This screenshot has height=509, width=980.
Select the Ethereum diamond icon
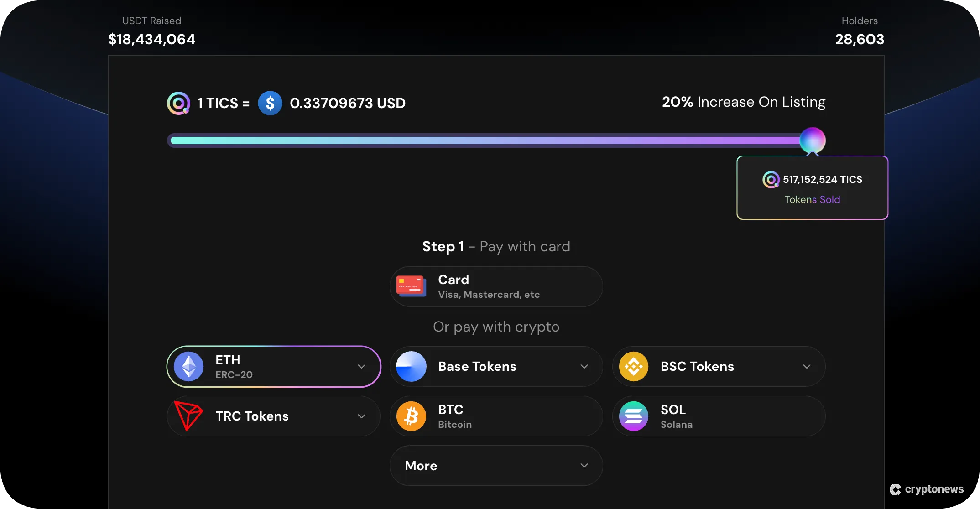click(188, 366)
